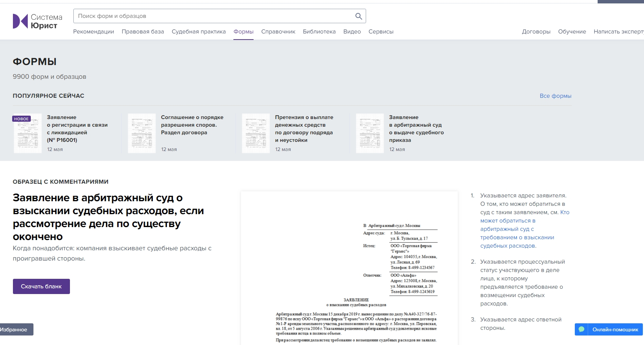This screenshot has height=345, width=644.
Task: Open the Избранное favorites panel
Action: click(x=15, y=329)
